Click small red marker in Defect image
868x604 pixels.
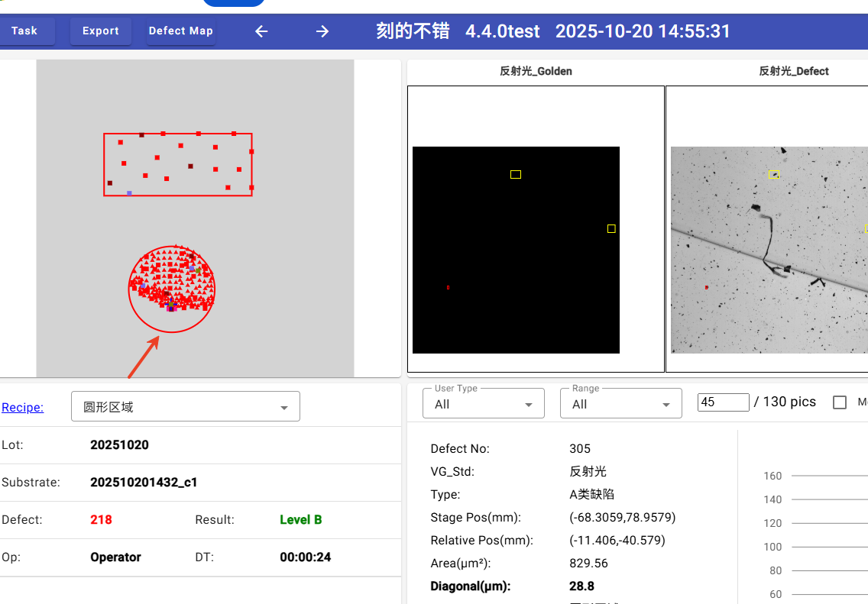pos(707,288)
